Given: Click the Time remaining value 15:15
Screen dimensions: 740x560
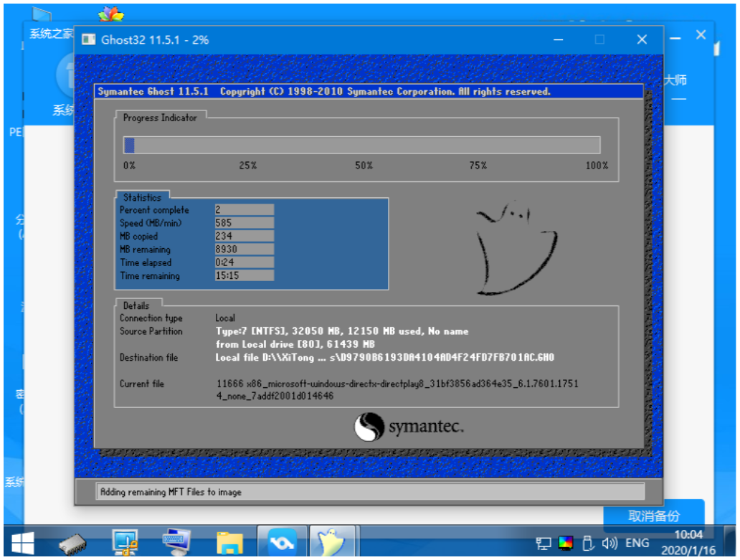Looking at the screenshot, I should (244, 275).
